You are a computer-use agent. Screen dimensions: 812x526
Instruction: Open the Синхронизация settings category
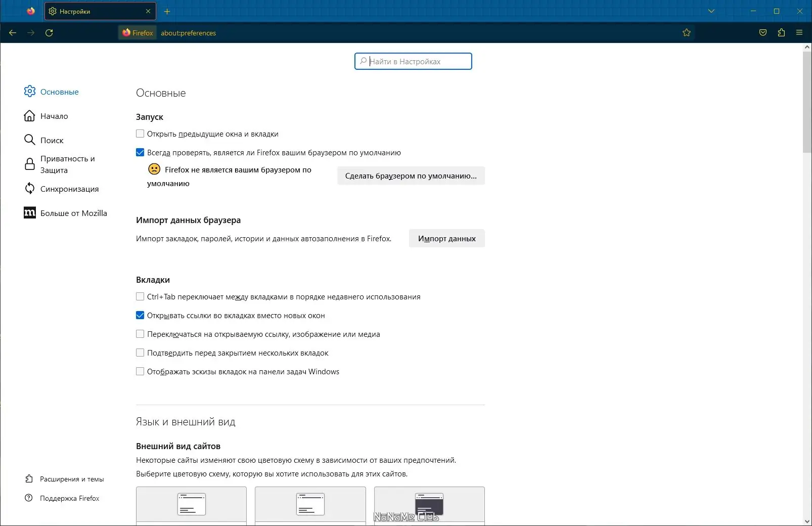click(61, 189)
